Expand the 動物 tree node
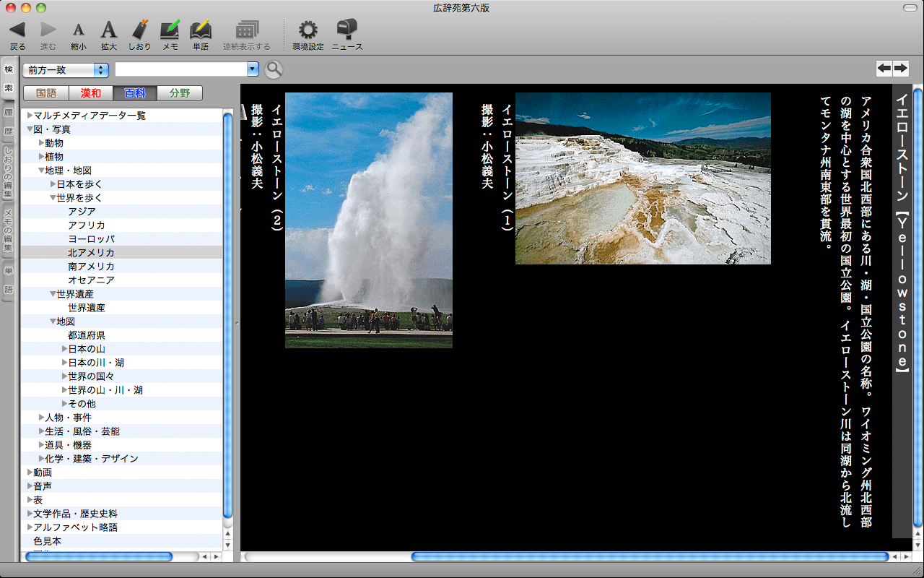The height and width of the screenshot is (578, 924). [x=42, y=143]
